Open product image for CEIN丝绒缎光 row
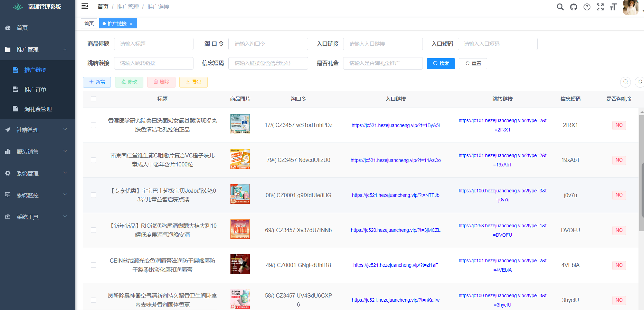Image resolution: width=644 pixels, height=310 pixels. [x=240, y=264]
